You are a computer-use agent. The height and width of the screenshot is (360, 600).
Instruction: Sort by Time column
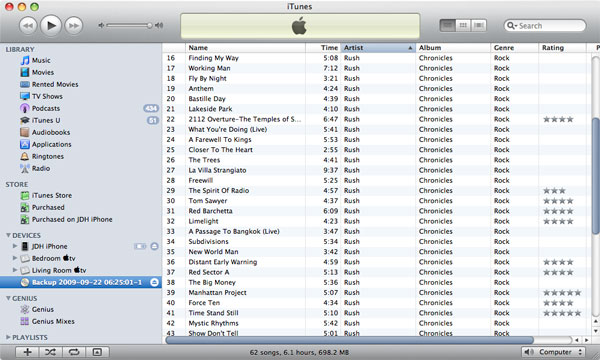point(323,48)
